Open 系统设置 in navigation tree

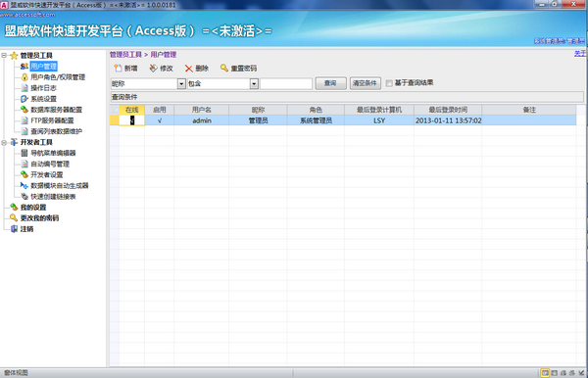[43, 99]
